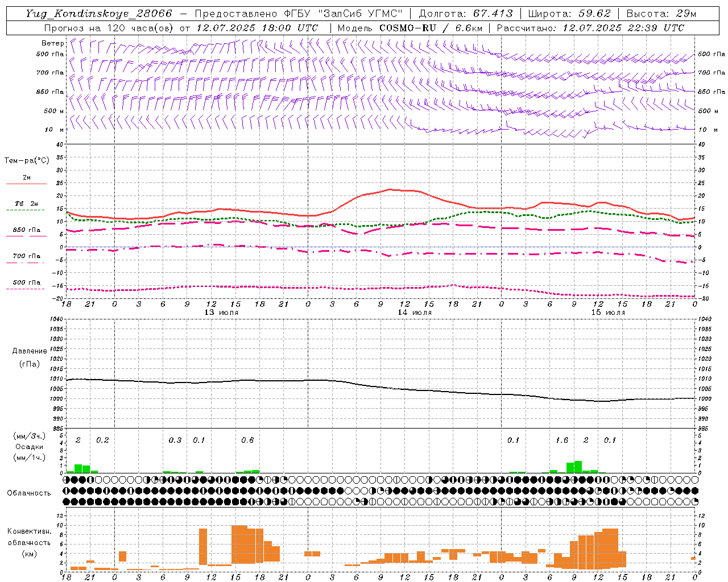The height and width of the screenshot is (582, 728).
Task: Click the 0.2 precipitation amount
Action: tap(102, 440)
